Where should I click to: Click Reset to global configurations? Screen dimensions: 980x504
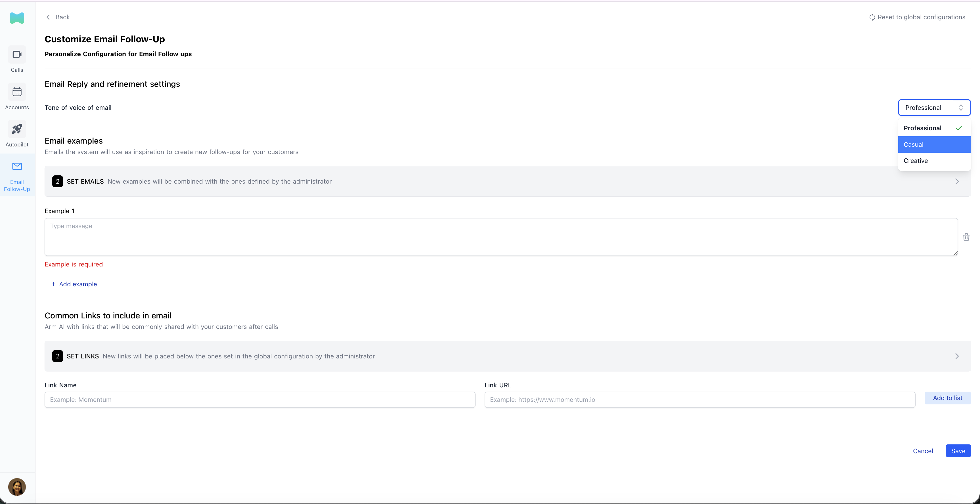[x=917, y=17]
